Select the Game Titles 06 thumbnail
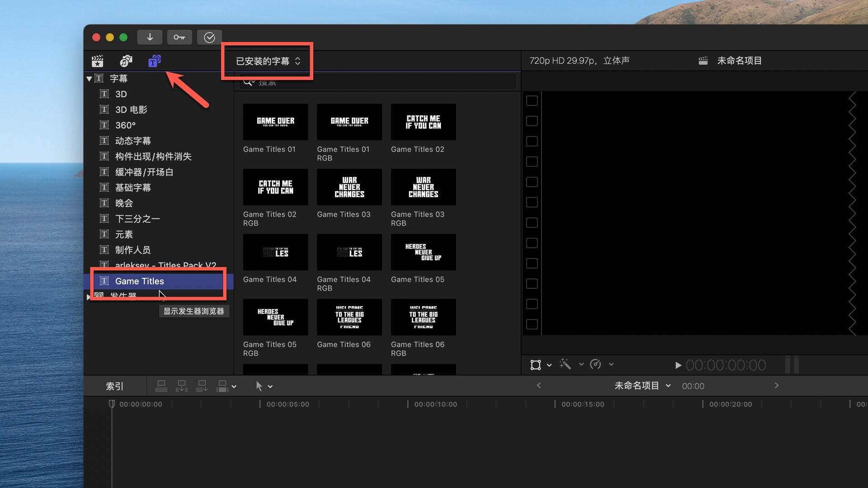Screen dimensions: 868x488 click(x=349, y=317)
